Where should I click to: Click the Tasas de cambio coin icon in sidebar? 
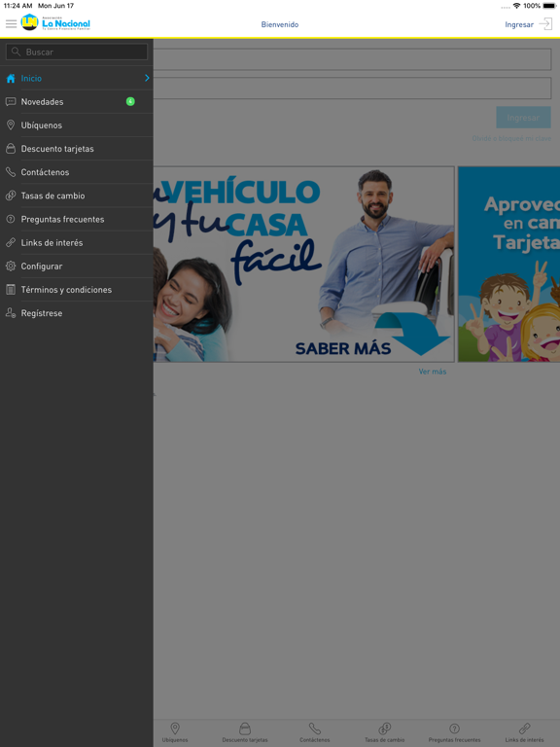coord(11,196)
